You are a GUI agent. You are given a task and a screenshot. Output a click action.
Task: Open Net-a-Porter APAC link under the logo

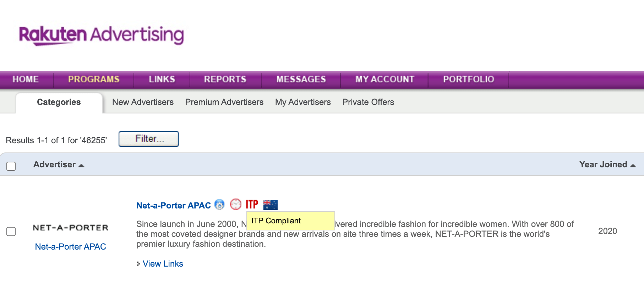(x=71, y=247)
